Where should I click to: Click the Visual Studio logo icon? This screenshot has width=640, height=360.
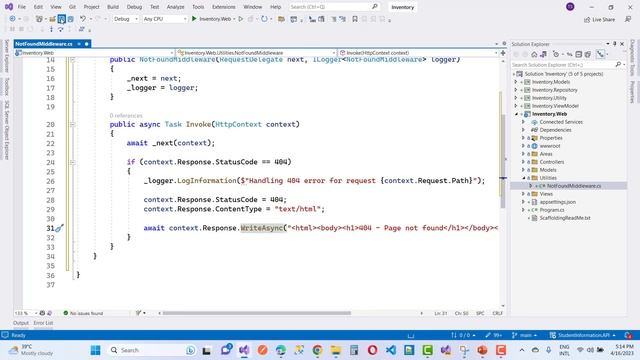tap(9, 7)
